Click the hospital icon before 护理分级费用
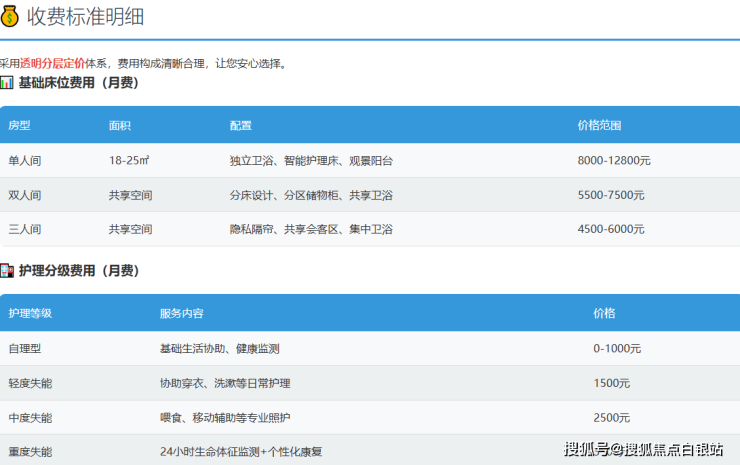 7,271
